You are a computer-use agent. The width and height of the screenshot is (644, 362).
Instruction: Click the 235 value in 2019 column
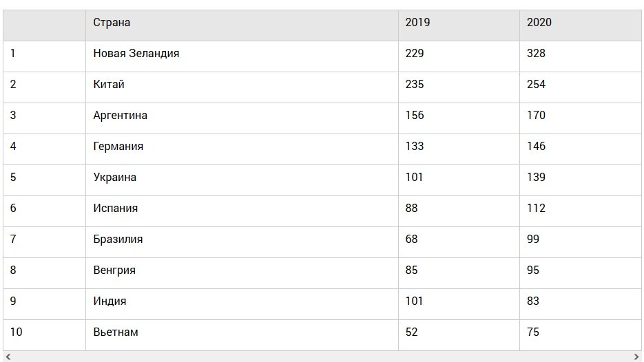[415, 85]
